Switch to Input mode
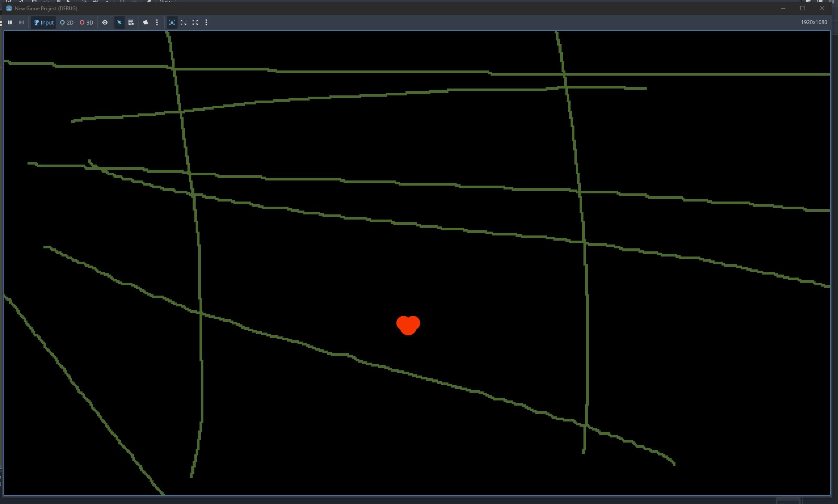The width and height of the screenshot is (838, 504). [x=43, y=22]
